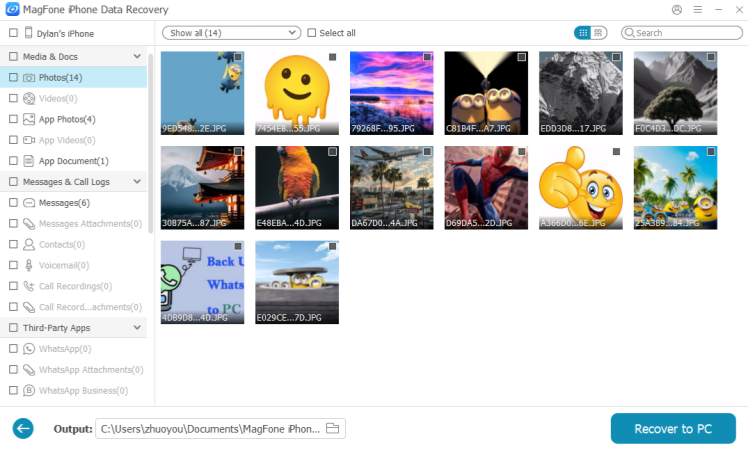Screen dimensions: 748x450
Task: Click the Call Recordings phone icon
Action: (29, 286)
